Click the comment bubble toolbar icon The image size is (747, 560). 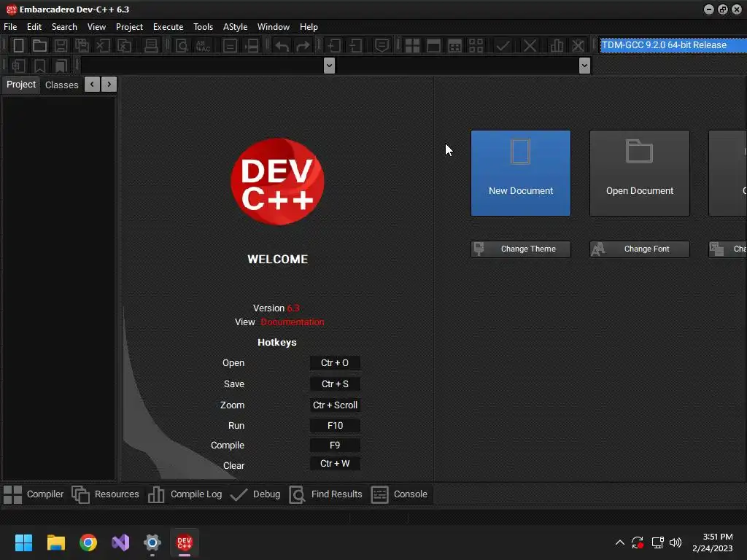382,46
